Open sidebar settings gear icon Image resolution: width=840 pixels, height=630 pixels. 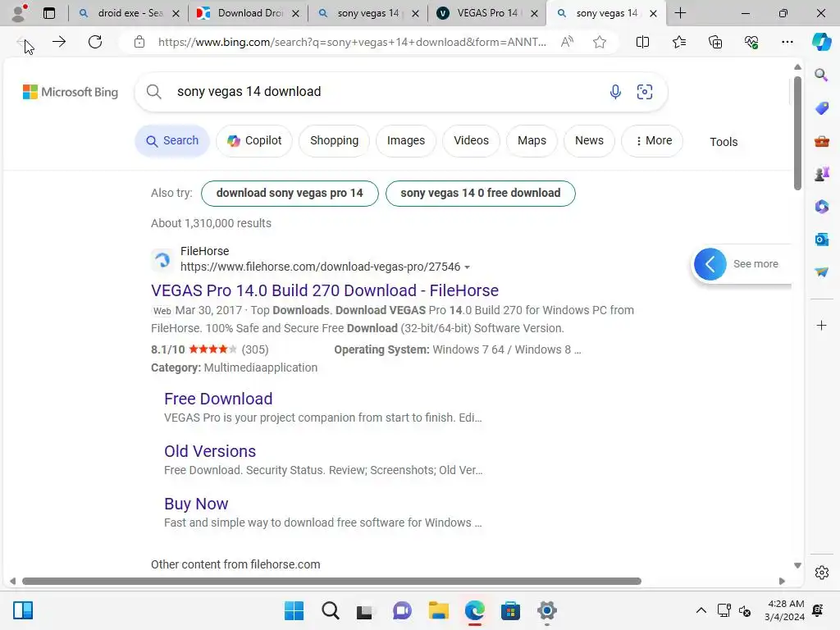[821, 573]
